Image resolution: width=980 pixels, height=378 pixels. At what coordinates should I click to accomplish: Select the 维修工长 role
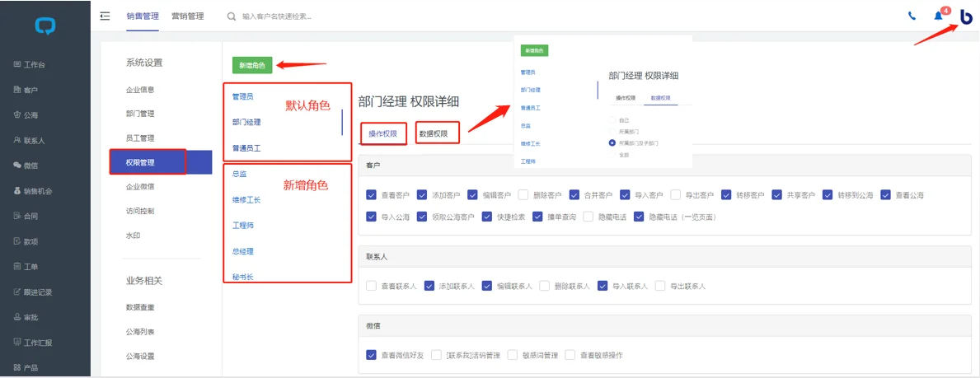246,199
